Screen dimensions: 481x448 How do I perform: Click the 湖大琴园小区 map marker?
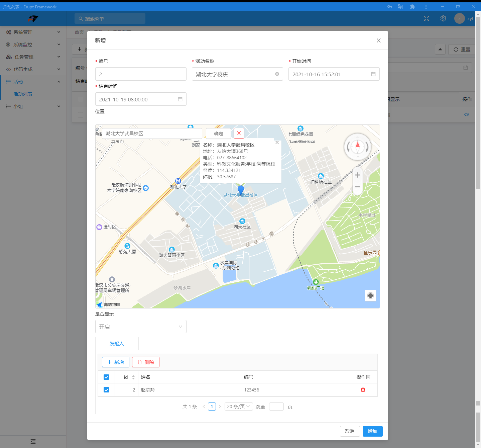click(x=172, y=250)
